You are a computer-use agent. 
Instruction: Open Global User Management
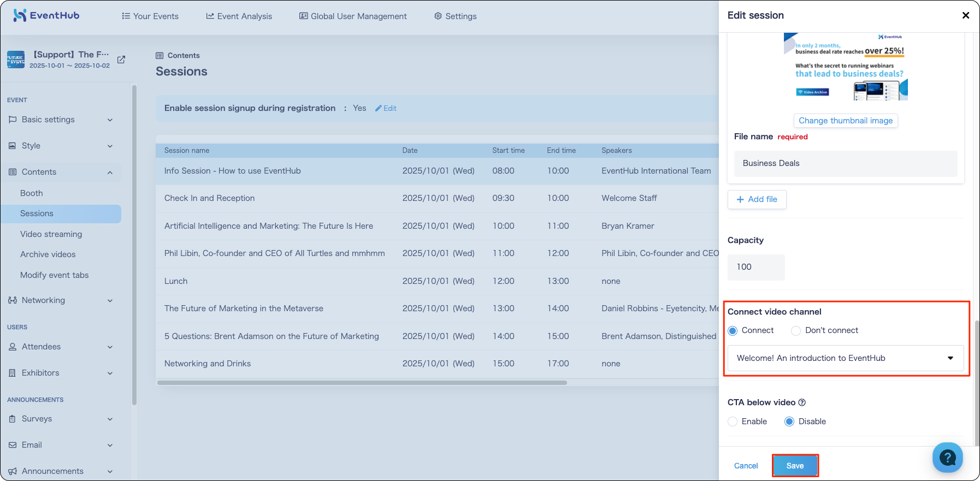click(x=353, y=16)
